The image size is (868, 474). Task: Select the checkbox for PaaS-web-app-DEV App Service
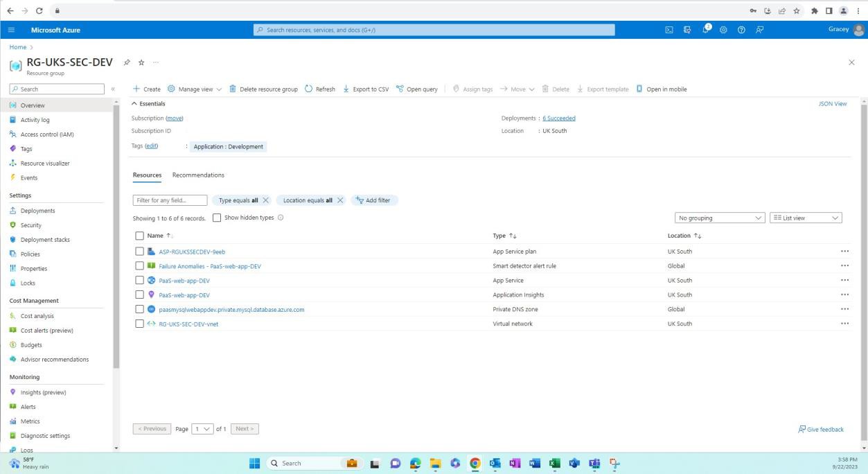coord(139,280)
